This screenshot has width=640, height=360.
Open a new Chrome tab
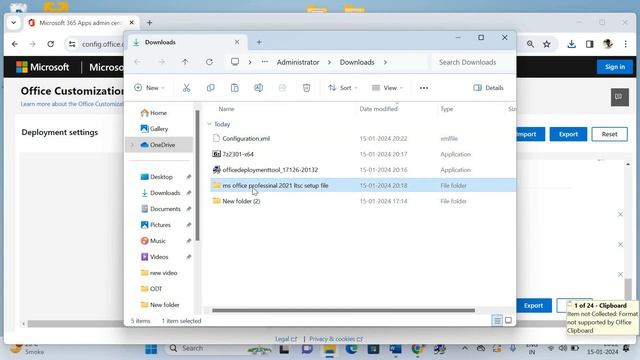point(149,23)
